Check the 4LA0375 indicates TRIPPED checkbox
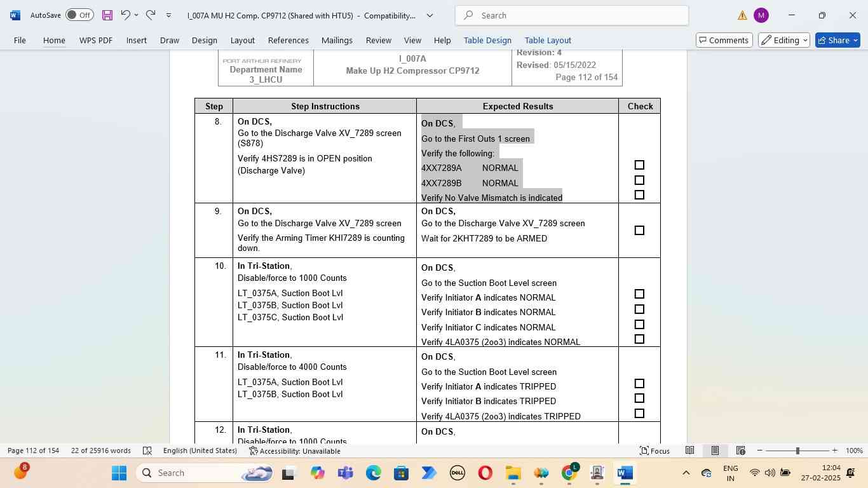This screenshot has height=488, width=868. [x=639, y=414]
